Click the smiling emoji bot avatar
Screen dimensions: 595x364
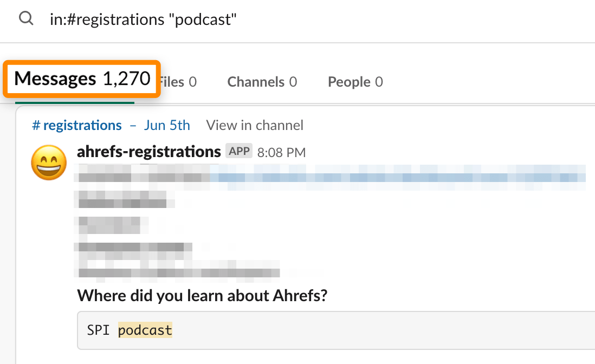point(48,162)
